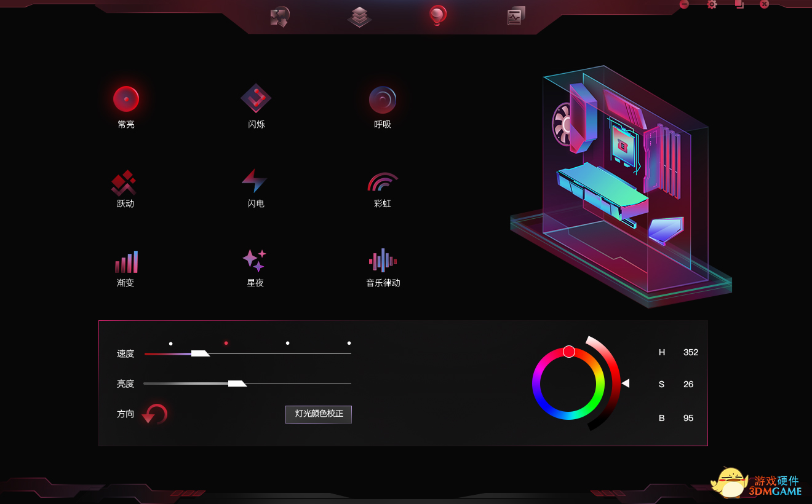
Task: Click the 速度 speed slider handle
Action: pyautogui.click(x=200, y=353)
